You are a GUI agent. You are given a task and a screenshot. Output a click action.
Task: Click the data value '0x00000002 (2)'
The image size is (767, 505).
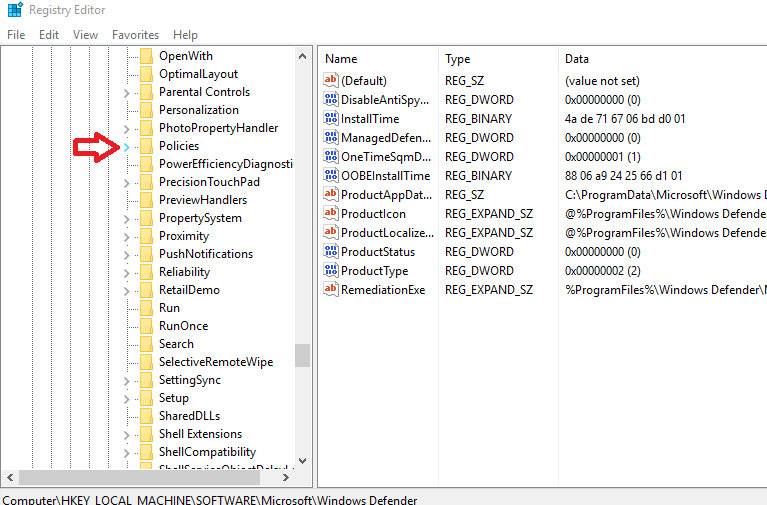[x=603, y=271]
